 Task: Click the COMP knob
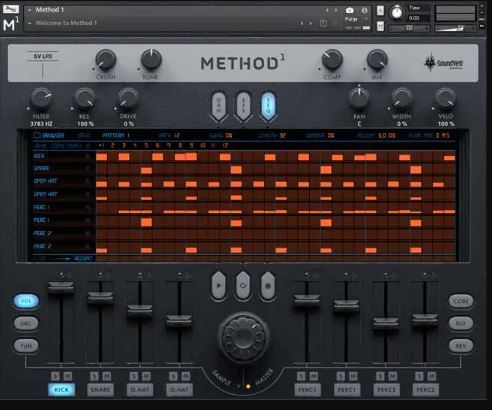(332, 60)
